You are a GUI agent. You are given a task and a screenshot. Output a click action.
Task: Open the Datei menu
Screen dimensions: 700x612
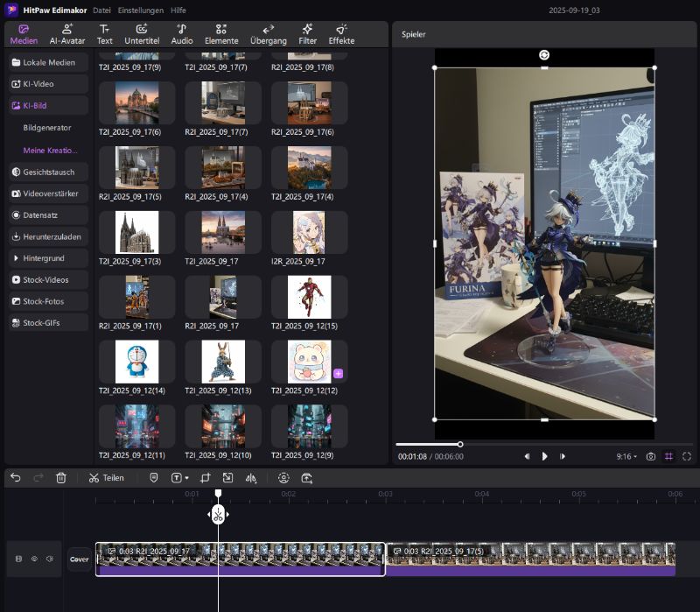pos(101,11)
